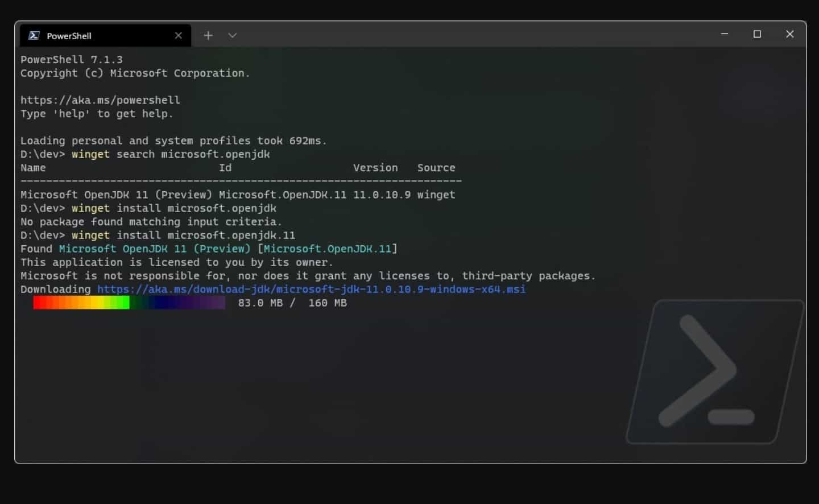Click the PowerShell icon in the tab
Screen dimensions: 819x504
coord(34,35)
